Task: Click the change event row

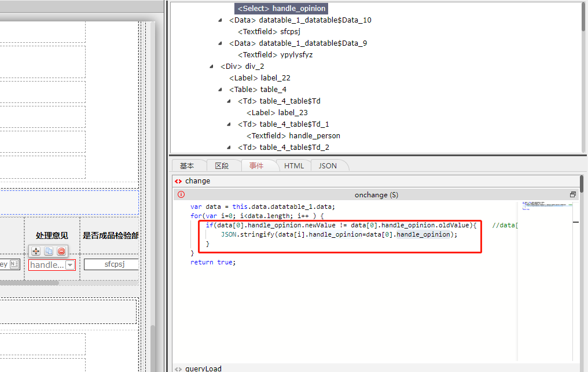Action: [376, 181]
